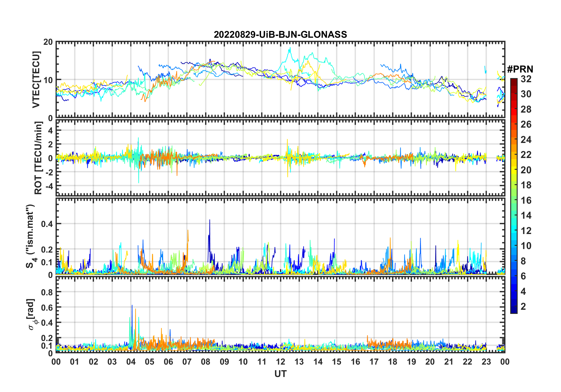Click the 08 hour tick label
This screenshot has height=392, width=561.
(x=206, y=362)
